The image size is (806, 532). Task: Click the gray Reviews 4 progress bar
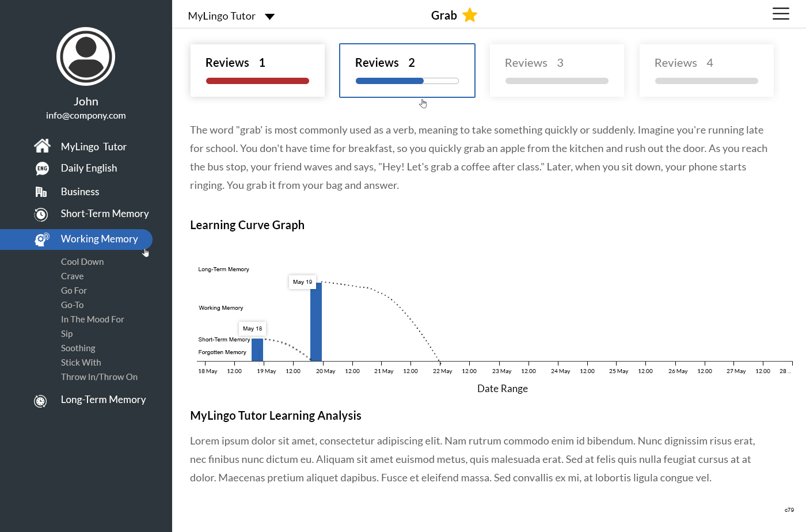[706, 81]
